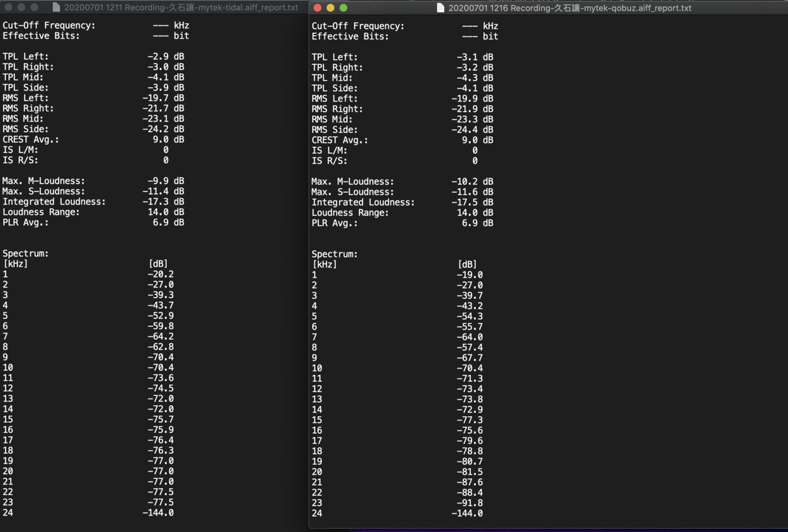
Task: Click the -91.8 value at 23 kHz in the qobuz spectrum
Action: point(470,503)
